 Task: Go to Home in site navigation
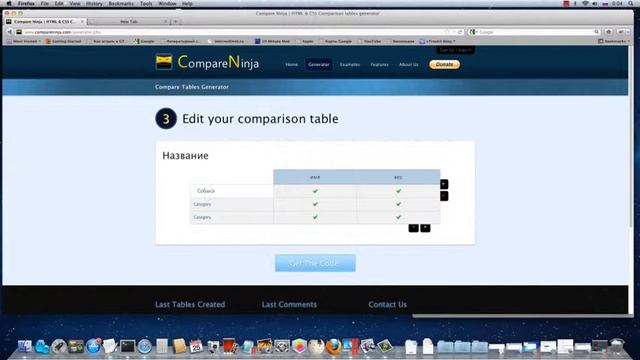point(291,64)
